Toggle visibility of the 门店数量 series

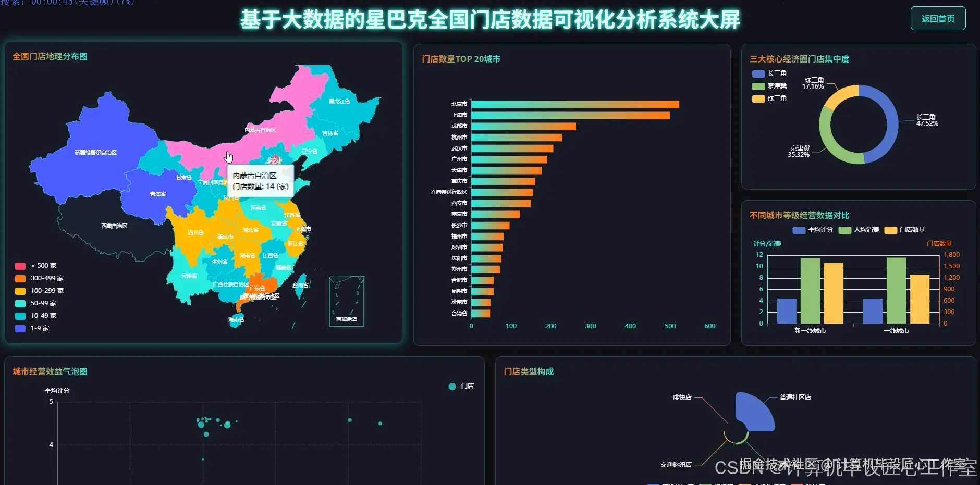coord(892,230)
